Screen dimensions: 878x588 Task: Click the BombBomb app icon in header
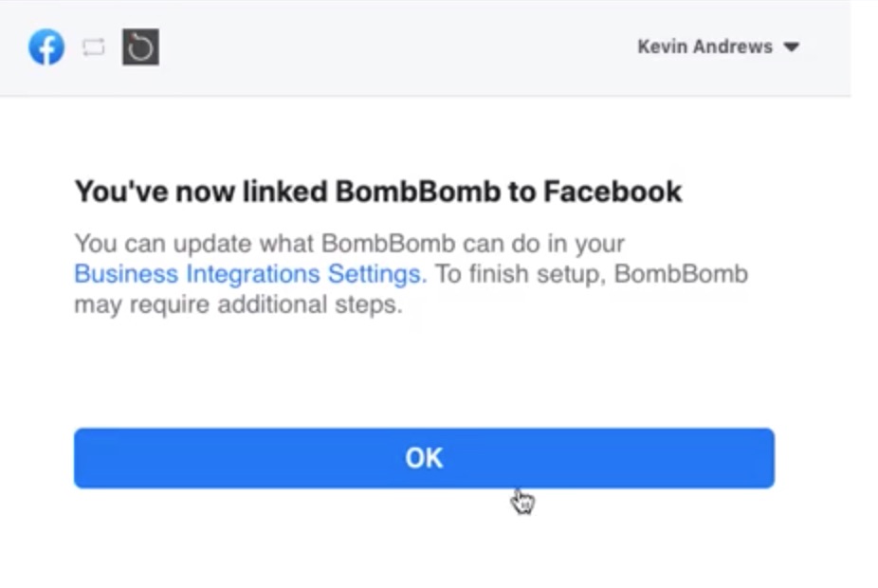(x=140, y=47)
